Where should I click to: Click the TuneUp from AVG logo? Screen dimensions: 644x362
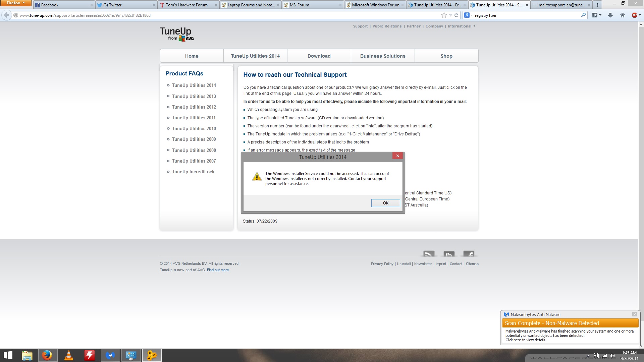[x=177, y=34]
